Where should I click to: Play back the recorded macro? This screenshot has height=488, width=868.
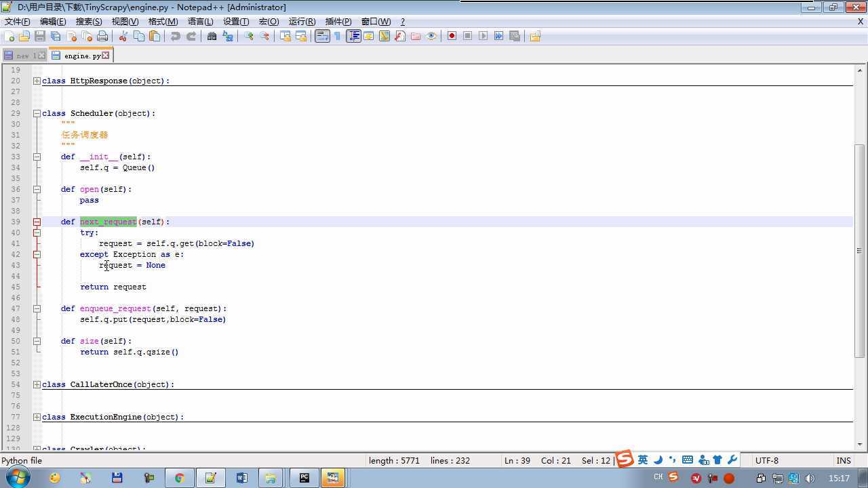pos(483,36)
